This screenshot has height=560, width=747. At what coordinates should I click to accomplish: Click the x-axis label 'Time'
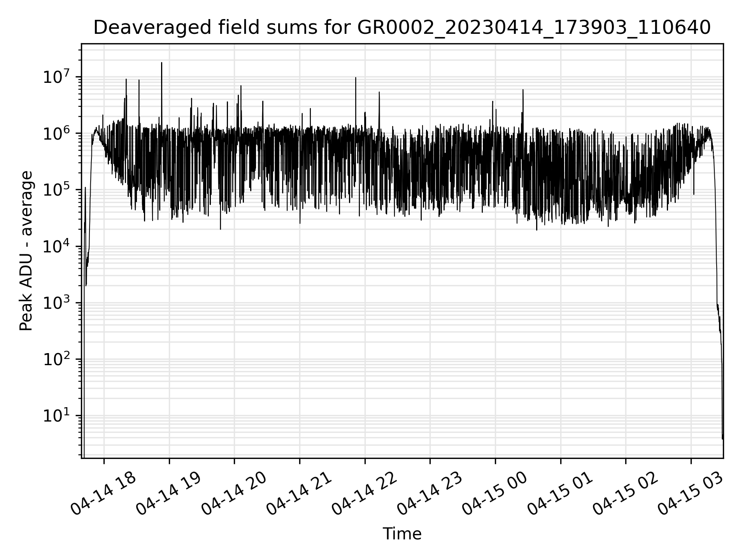point(402,534)
